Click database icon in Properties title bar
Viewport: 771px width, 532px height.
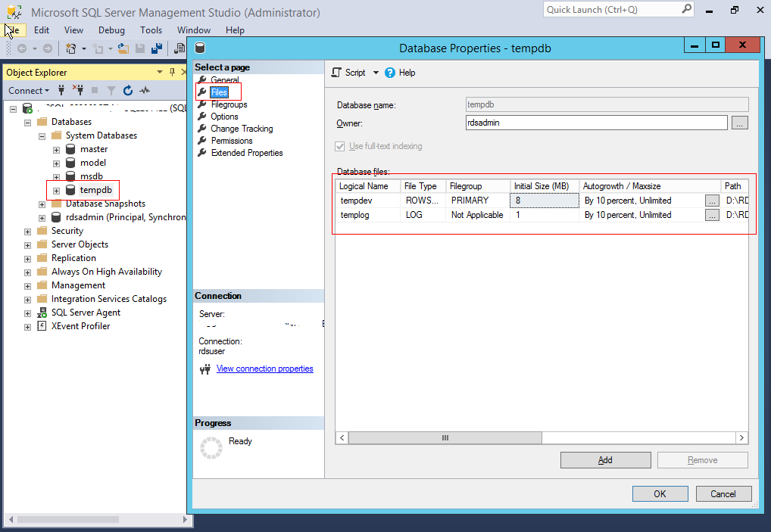(x=200, y=48)
